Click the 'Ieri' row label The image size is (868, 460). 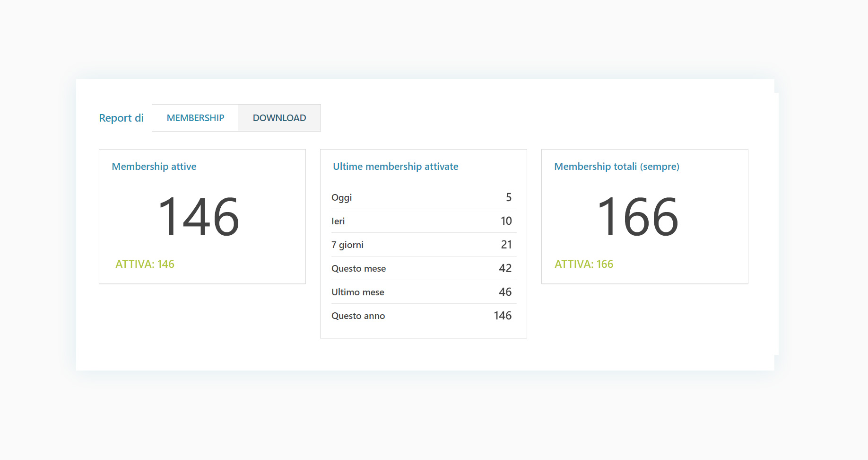tap(338, 221)
